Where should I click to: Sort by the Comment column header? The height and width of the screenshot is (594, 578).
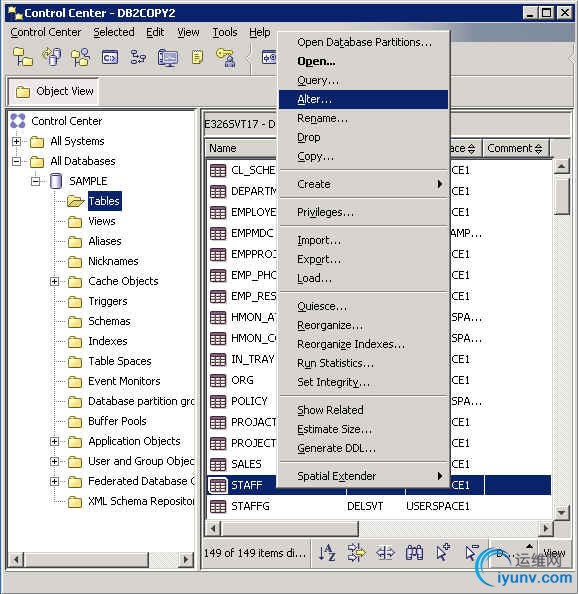515,148
